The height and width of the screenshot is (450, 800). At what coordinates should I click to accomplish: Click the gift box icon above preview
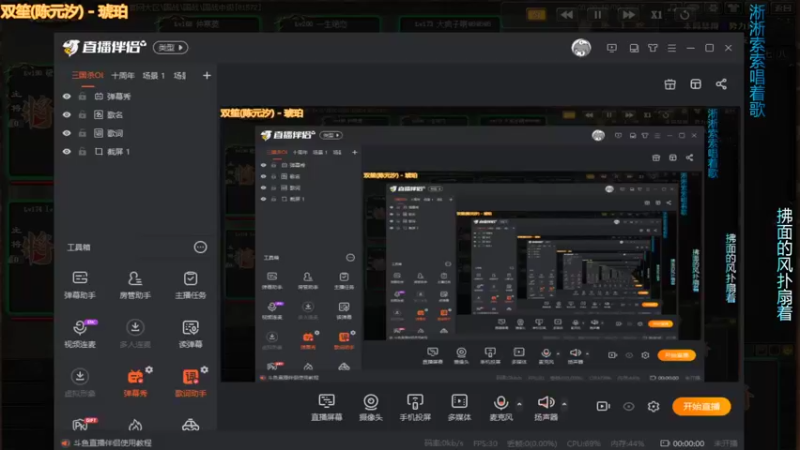tap(670, 84)
